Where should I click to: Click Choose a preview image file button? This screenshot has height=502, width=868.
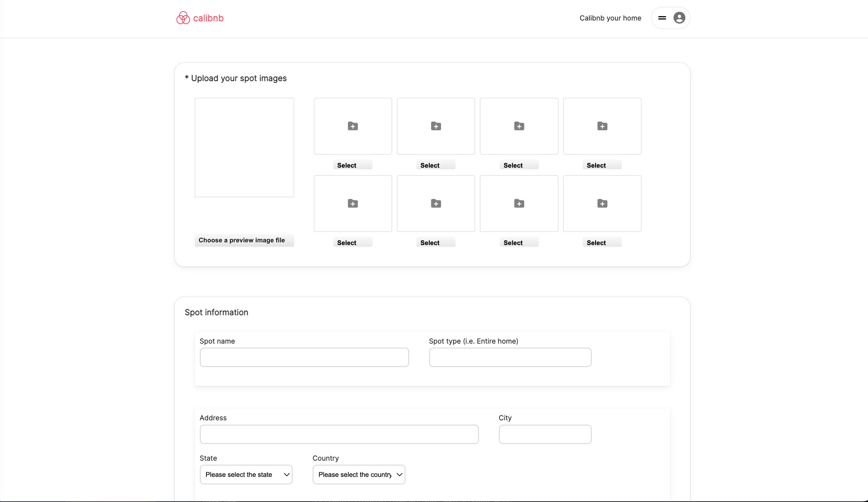pyautogui.click(x=244, y=240)
